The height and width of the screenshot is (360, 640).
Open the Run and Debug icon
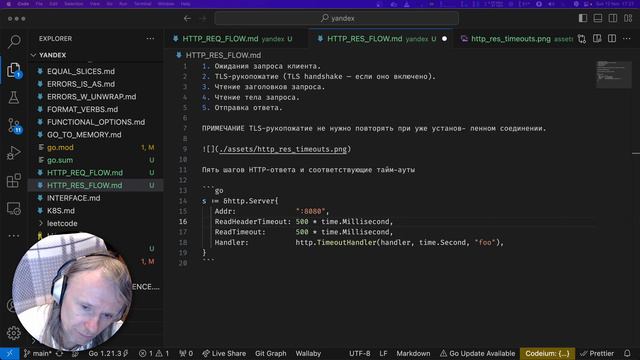pyautogui.click(x=13, y=153)
